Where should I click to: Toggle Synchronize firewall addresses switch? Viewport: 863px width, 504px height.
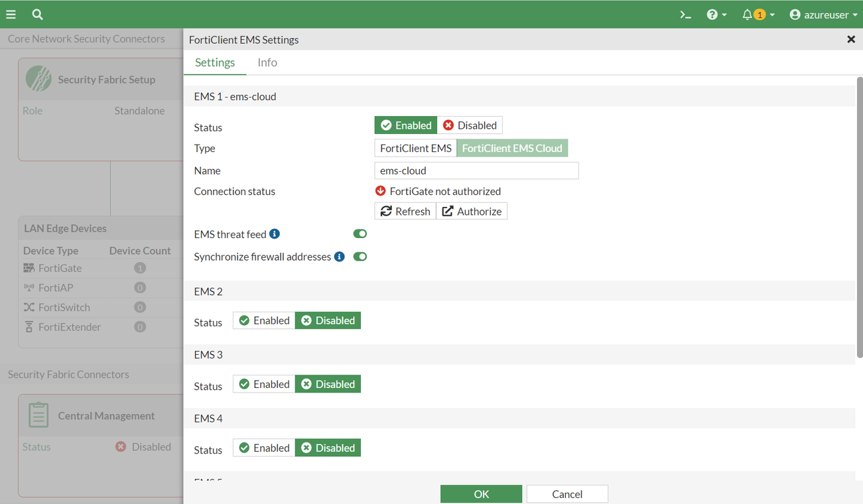click(x=360, y=257)
